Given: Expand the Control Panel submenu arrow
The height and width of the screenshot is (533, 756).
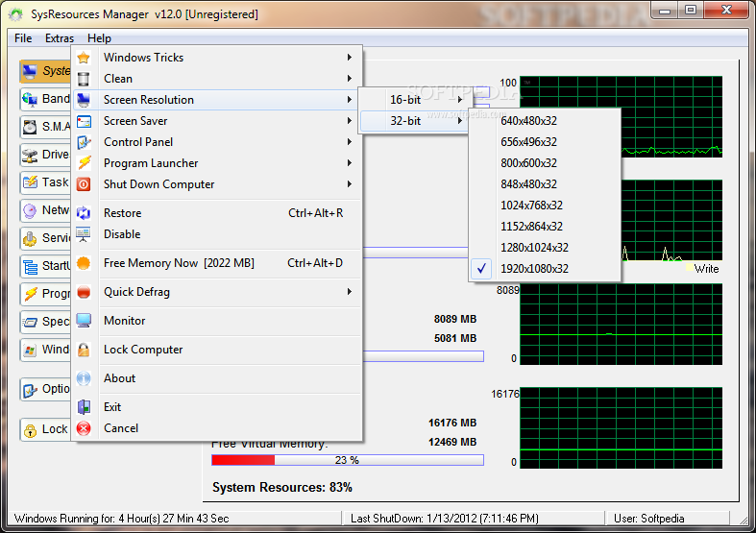Looking at the screenshot, I should (x=349, y=142).
